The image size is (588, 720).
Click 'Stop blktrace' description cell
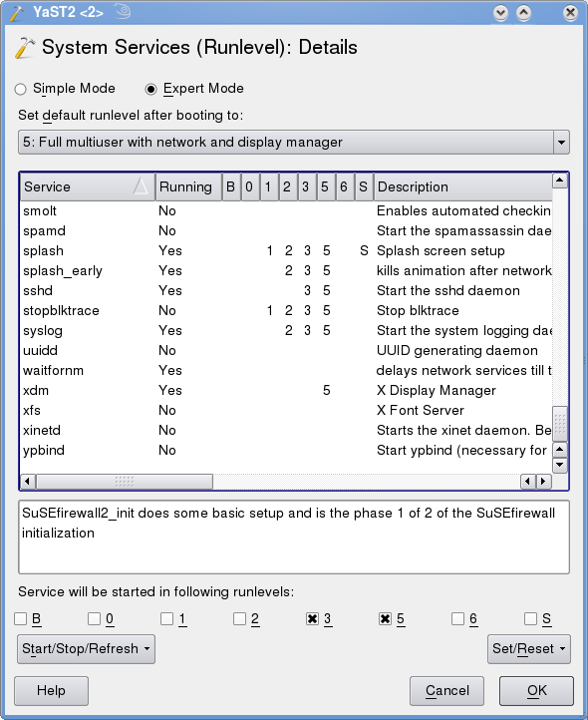pos(418,311)
